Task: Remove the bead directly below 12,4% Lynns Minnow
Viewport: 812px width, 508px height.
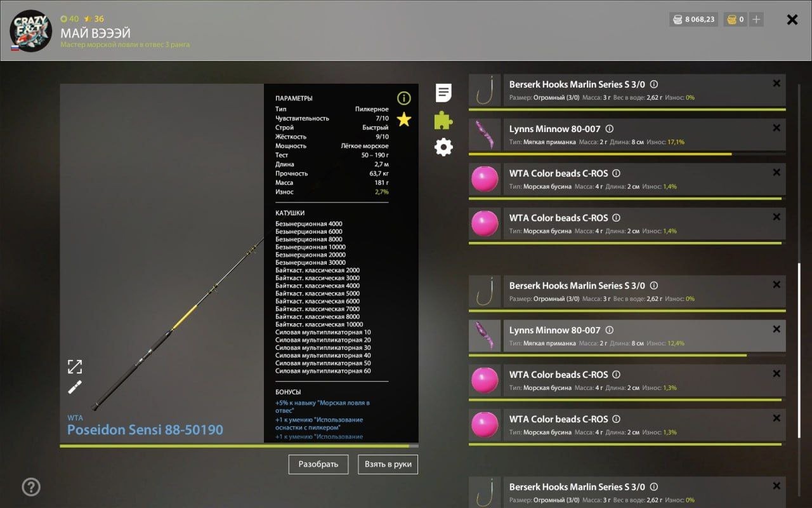Action: tap(776, 374)
